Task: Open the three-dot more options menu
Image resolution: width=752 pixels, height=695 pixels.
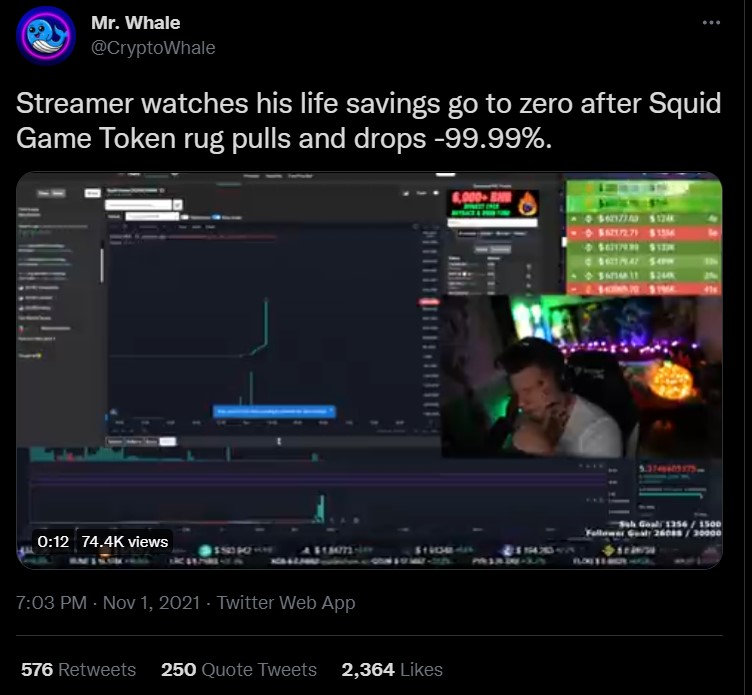Action: [711, 23]
